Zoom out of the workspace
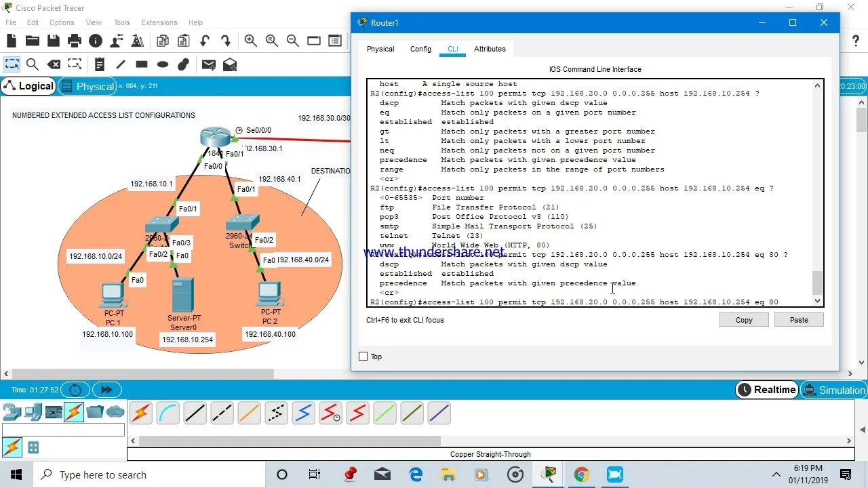The width and height of the screenshot is (868, 488). (292, 41)
